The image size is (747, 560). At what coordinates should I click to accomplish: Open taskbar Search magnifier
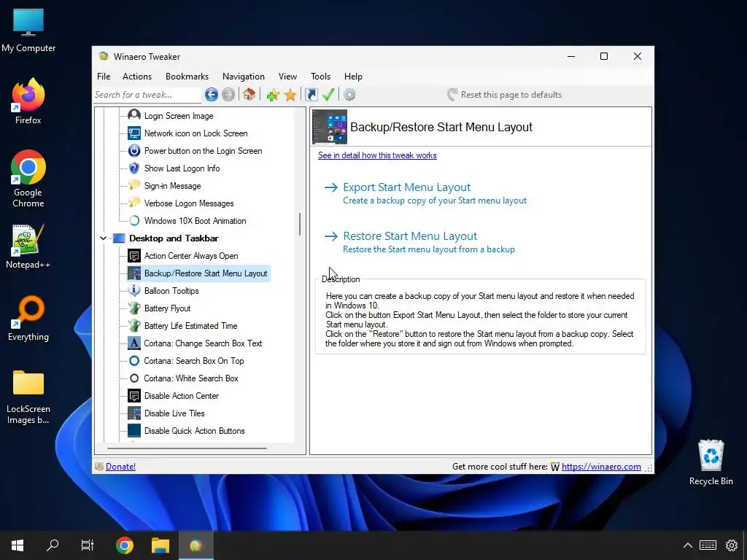tap(53, 545)
